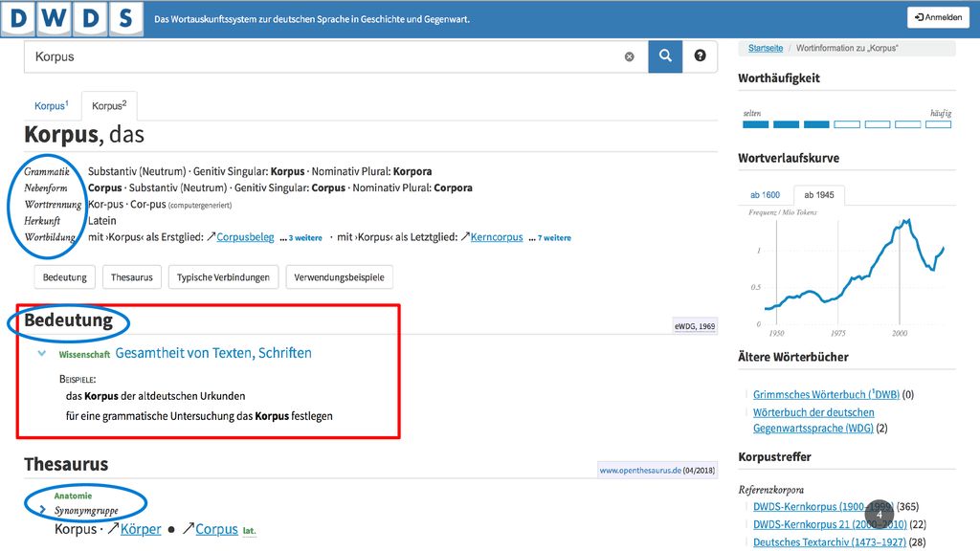Click the Wissenschaft domain label
This screenshot has height=551, width=980.
pos(84,354)
